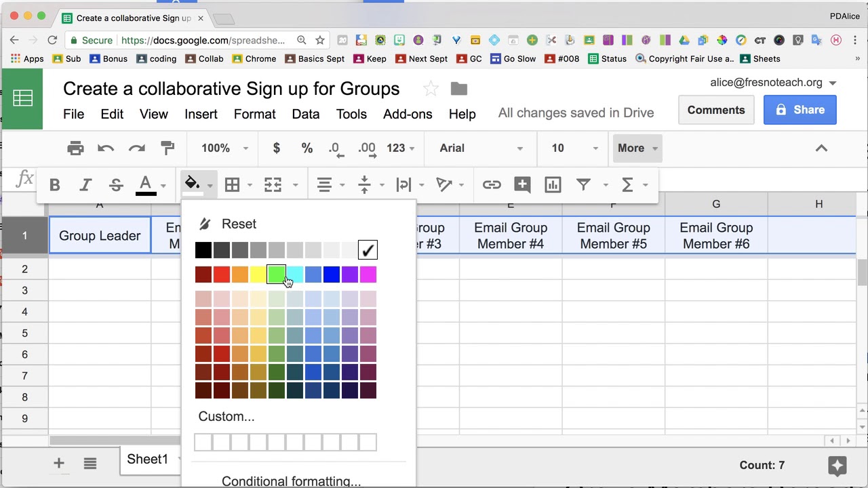The width and height of the screenshot is (868, 488).
Task: Click the print icon in toolbar
Action: coord(75,148)
